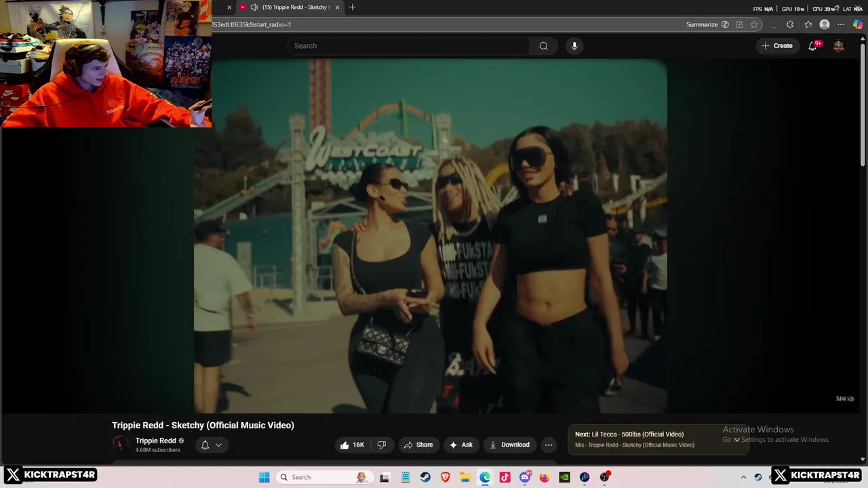Open browser extensions puzzle icon
The width and height of the screenshot is (868, 488).
[x=790, y=24]
